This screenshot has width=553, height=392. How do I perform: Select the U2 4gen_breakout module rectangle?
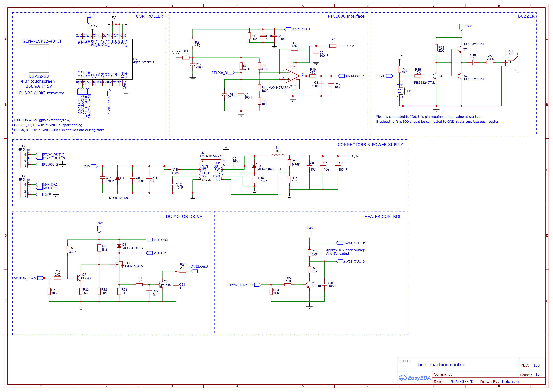point(104,59)
